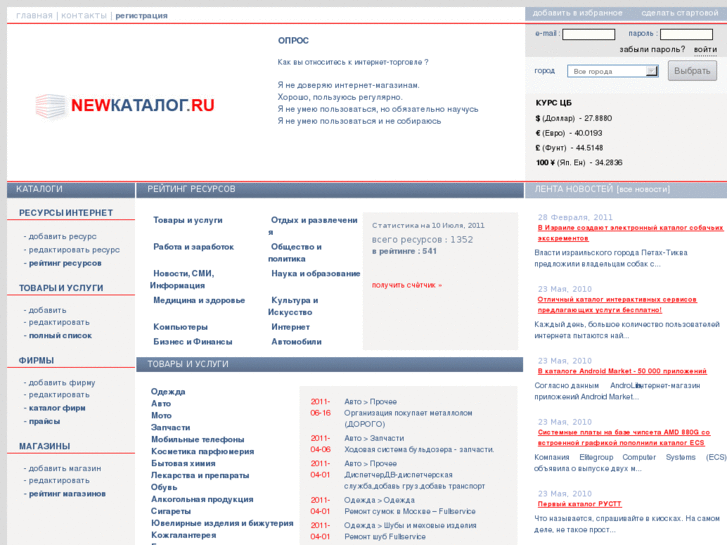Click добавить в избранное link
The image size is (727, 545).
coord(577,13)
